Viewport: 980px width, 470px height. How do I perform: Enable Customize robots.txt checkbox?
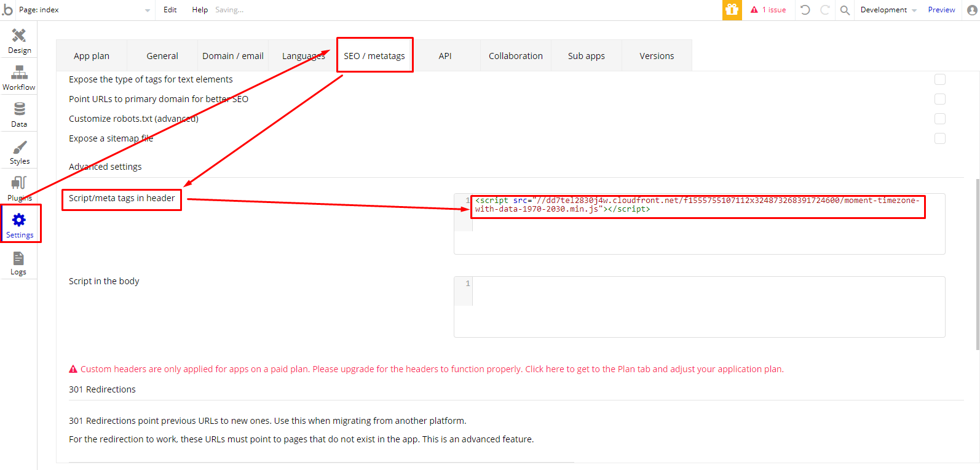point(940,119)
